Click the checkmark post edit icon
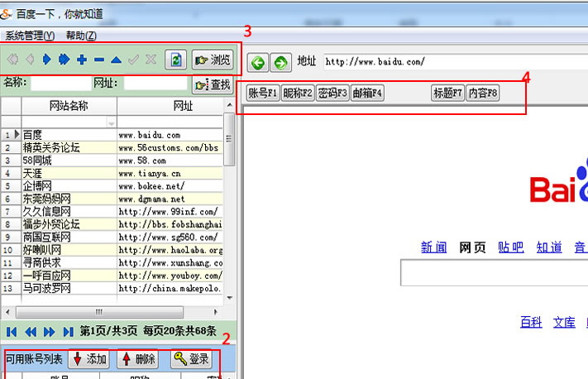588x379 pixels. [133, 60]
